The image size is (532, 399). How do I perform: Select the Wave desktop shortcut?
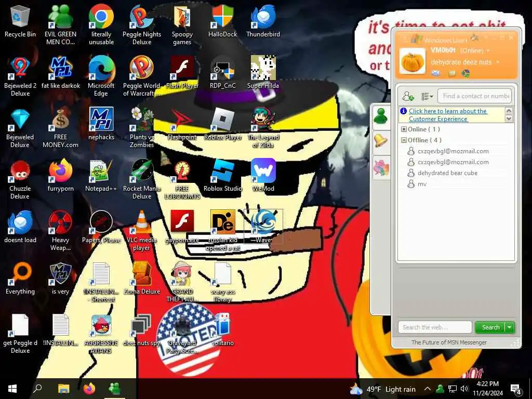click(263, 228)
